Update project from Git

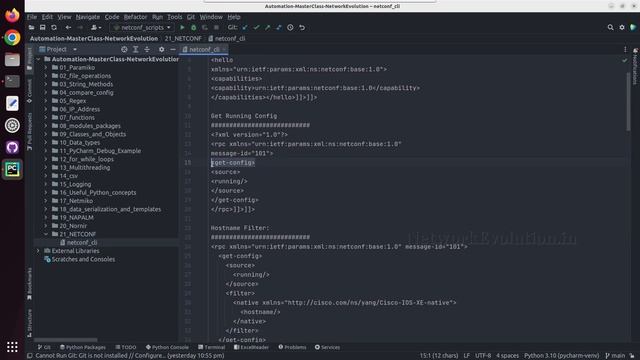(245, 27)
